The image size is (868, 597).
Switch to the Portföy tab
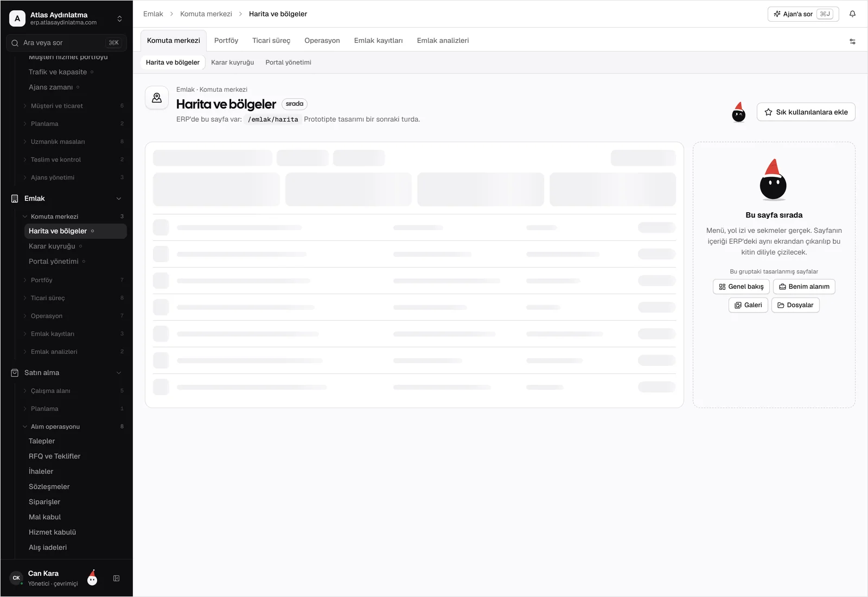226,41
